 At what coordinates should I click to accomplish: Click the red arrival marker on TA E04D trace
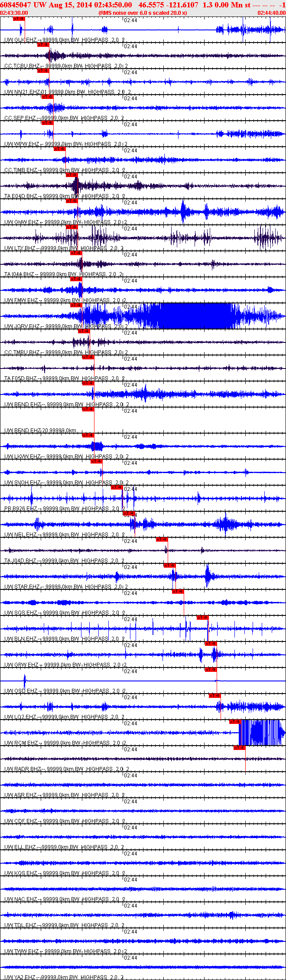click(71, 175)
